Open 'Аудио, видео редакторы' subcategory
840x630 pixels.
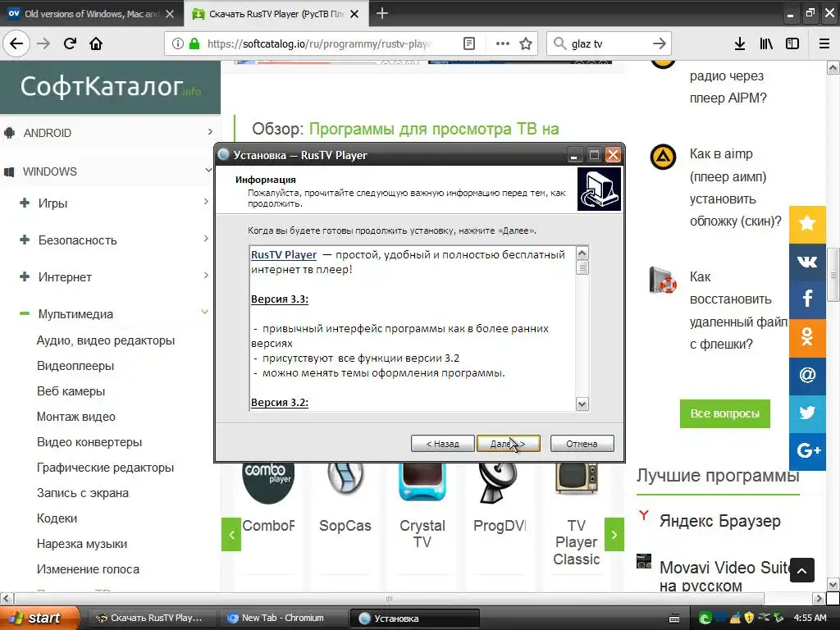coord(106,340)
